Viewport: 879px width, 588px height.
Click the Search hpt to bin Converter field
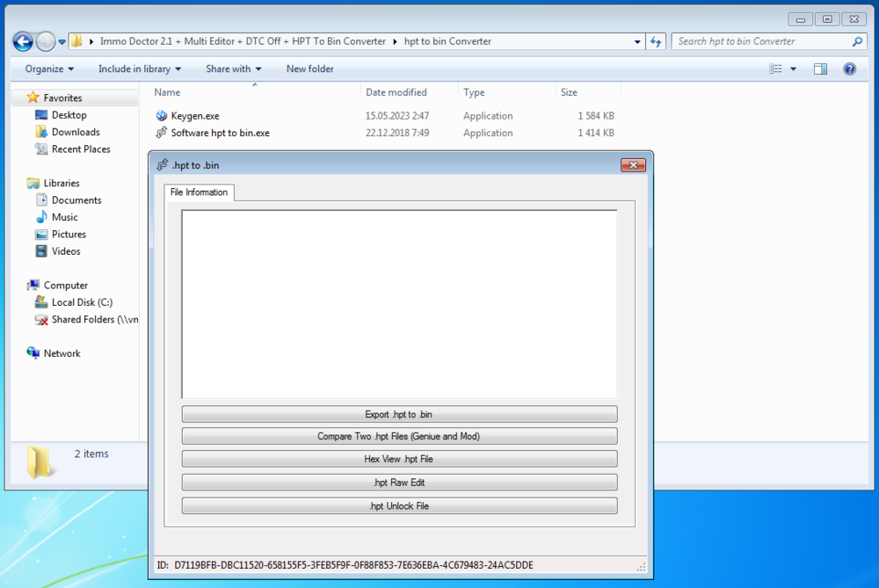point(760,41)
